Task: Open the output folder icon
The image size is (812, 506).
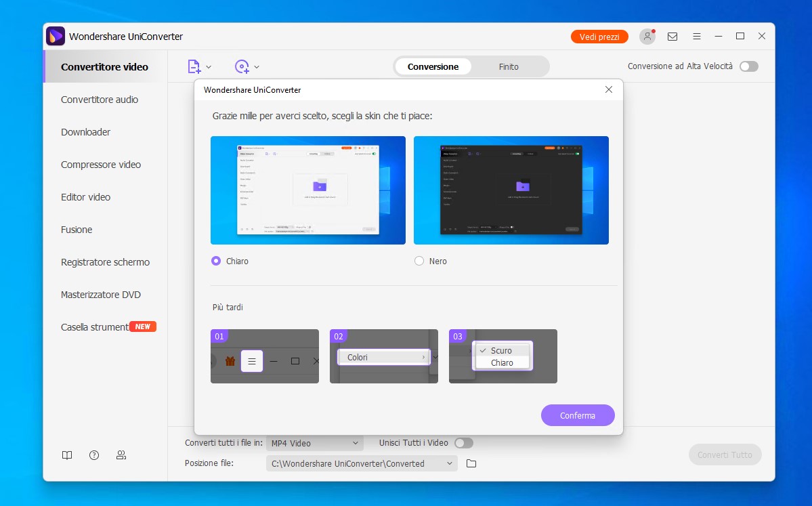Action: point(471,463)
